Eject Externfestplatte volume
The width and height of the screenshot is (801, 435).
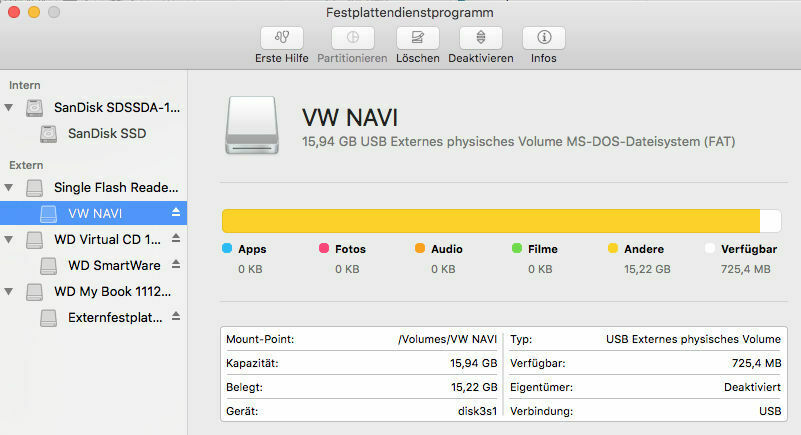tap(176, 316)
